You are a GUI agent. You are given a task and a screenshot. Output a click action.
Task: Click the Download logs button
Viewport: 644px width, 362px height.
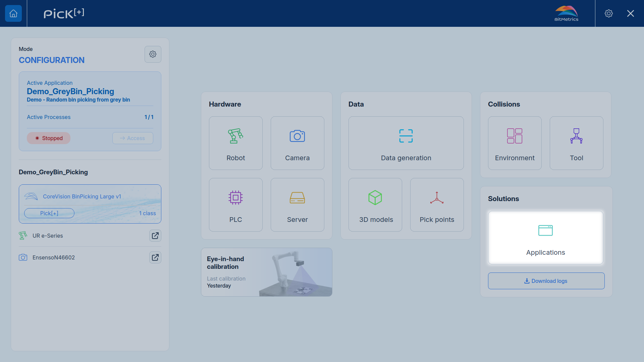[546, 281]
